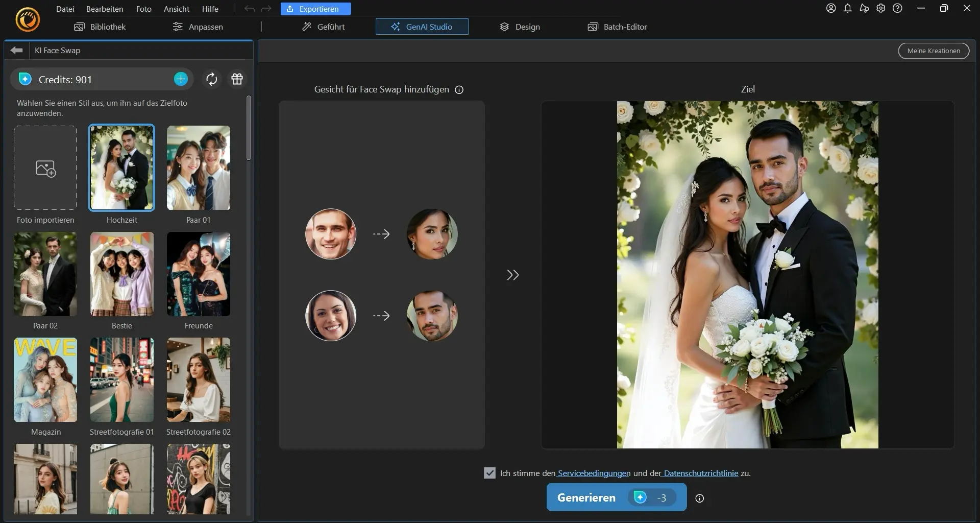This screenshot has width=980, height=523.
Task: Click the Exportieren button
Action: [x=316, y=9]
